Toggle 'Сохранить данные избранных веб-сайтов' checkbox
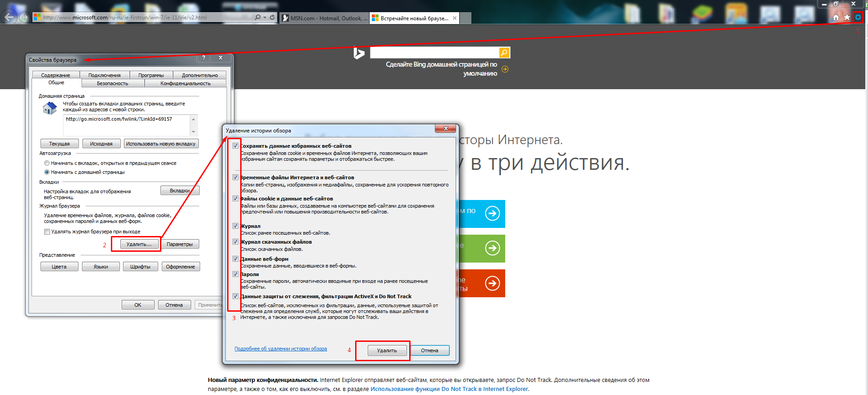Screen dimensions: 868x395 [x=235, y=146]
